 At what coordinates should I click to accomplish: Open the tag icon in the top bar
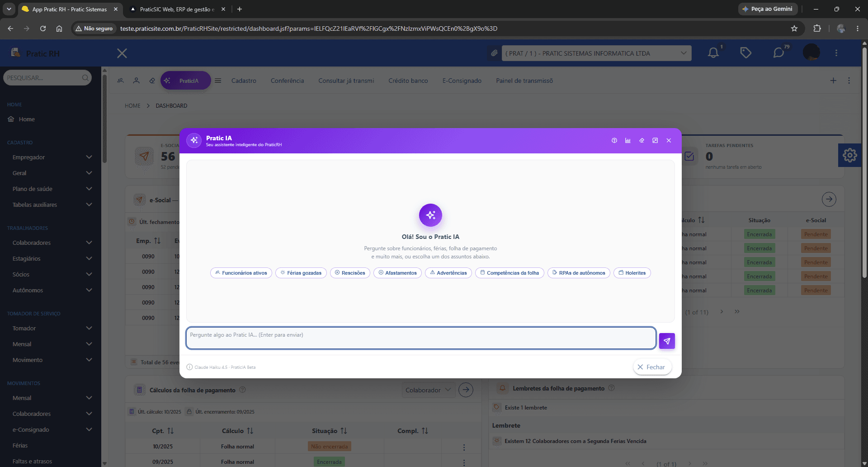coord(746,53)
